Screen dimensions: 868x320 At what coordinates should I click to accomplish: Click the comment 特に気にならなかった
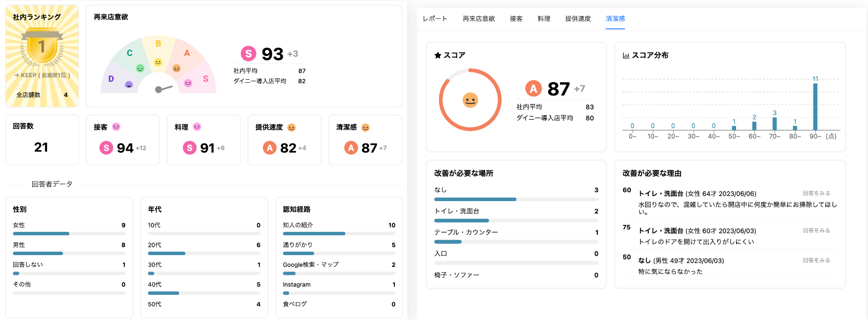click(670, 271)
